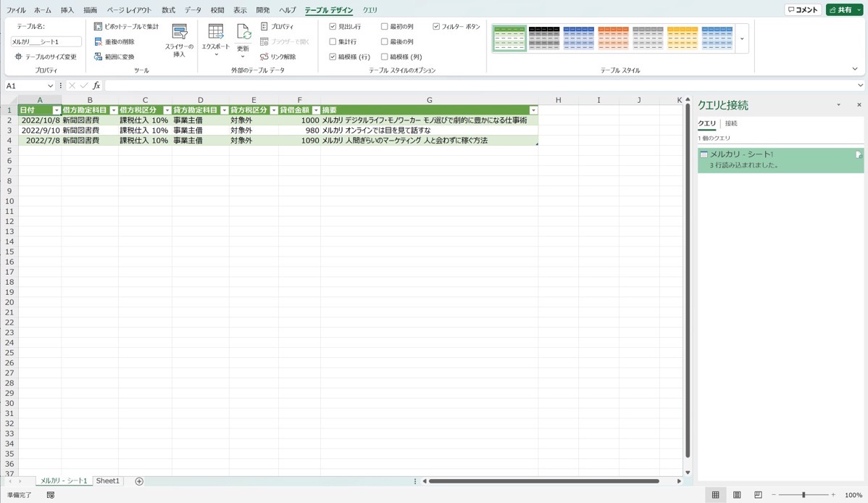Open table プロパティ in external data group
The width and height of the screenshot is (868, 503).
(x=277, y=27)
